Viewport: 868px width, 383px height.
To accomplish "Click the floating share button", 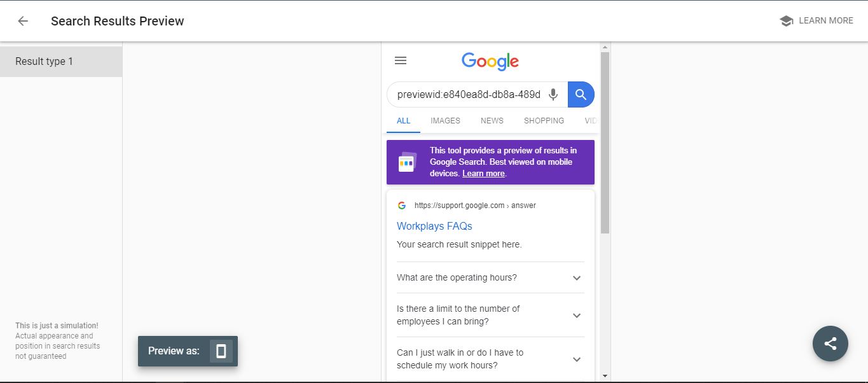I will coord(830,344).
